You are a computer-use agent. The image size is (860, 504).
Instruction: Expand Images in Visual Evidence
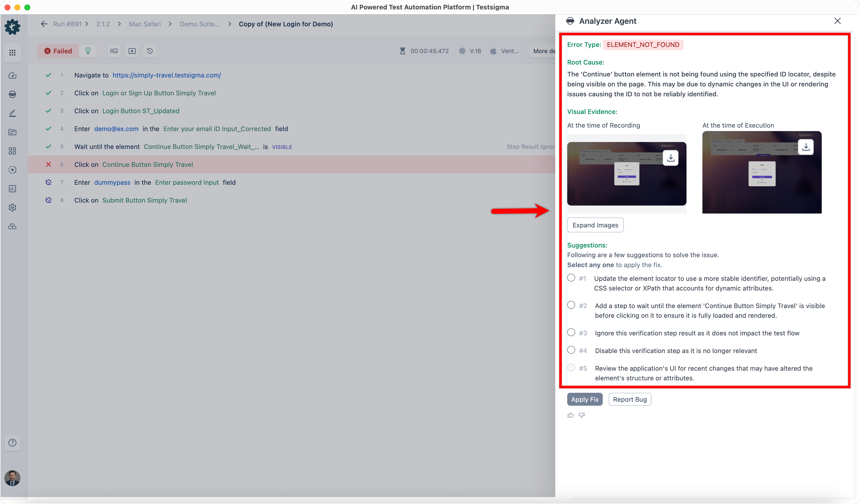tap(595, 225)
